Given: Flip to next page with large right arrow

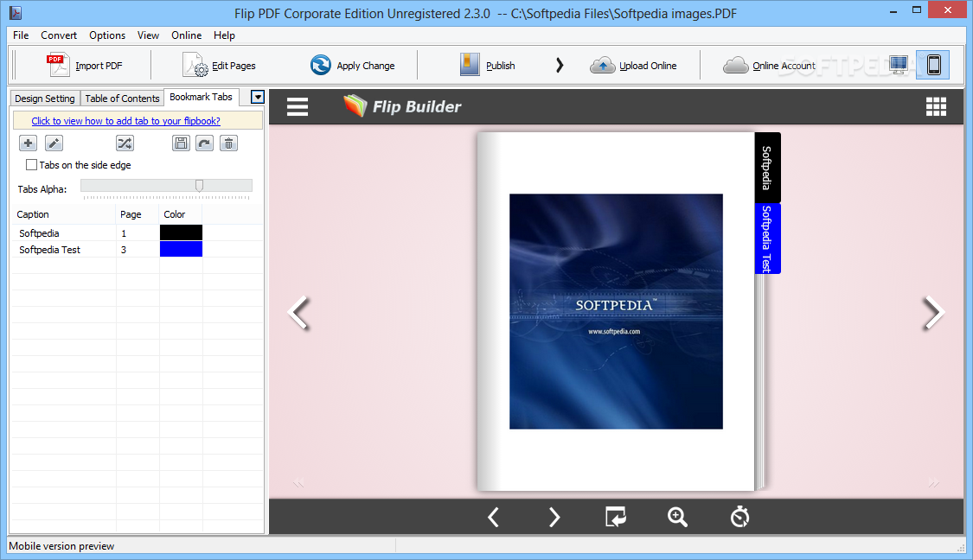Looking at the screenshot, I should [x=933, y=312].
